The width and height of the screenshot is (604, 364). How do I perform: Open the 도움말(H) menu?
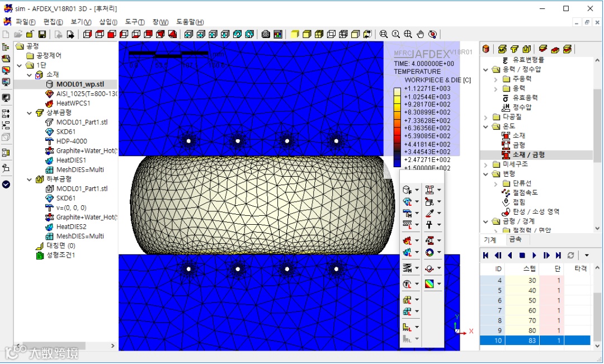click(190, 22)
